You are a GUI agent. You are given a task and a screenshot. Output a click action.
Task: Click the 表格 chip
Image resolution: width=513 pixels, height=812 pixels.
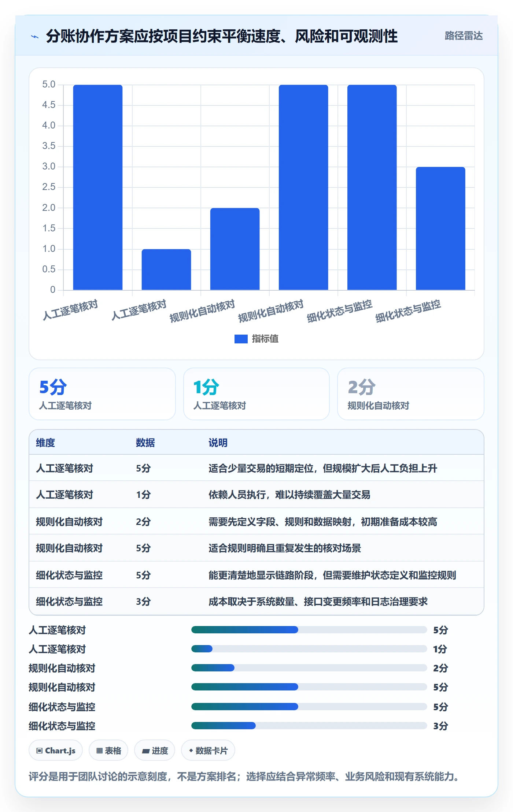click(108, 750)
